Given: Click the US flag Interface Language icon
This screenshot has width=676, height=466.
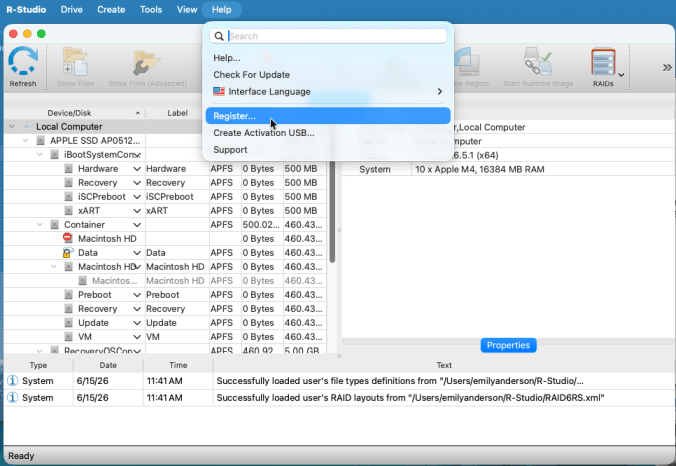Looking at the screenshot, I should click(x=219, y=91).
